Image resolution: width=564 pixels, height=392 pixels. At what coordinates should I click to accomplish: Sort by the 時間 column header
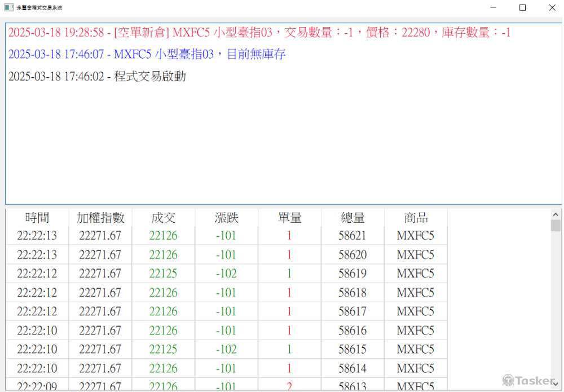tap(37, 218)
